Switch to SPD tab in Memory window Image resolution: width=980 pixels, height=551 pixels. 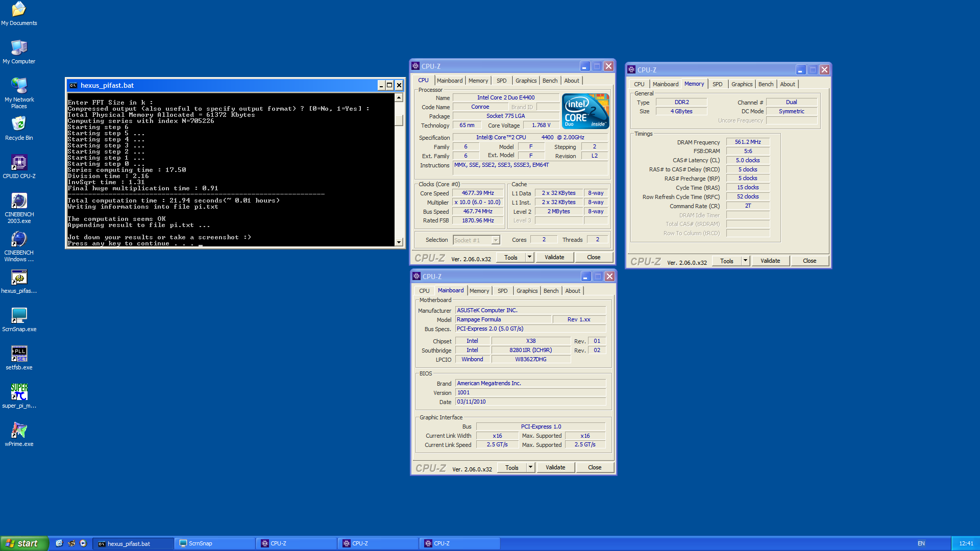(x=718, y=84)
